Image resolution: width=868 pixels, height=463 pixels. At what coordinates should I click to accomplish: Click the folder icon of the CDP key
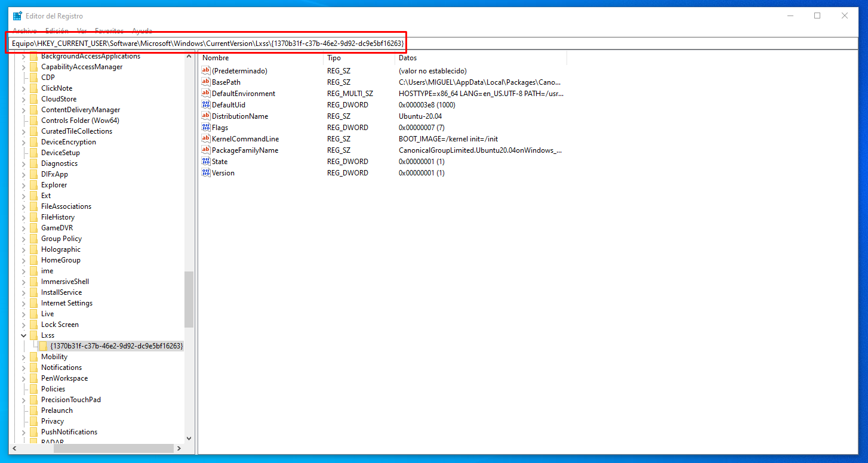33,78
